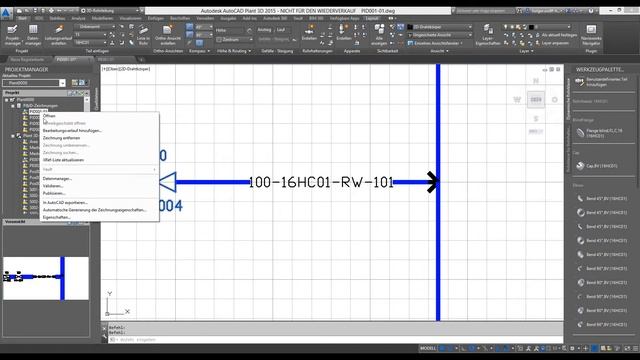This screenshot has height=360, width=640.
Task: Expand the Höhe & Routing panel
Action: (x=234, y=51)
